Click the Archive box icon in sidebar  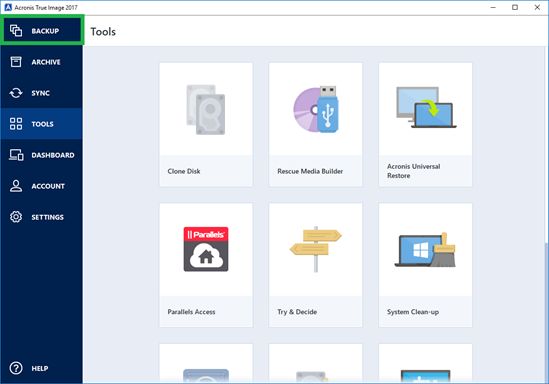point(16,62)
